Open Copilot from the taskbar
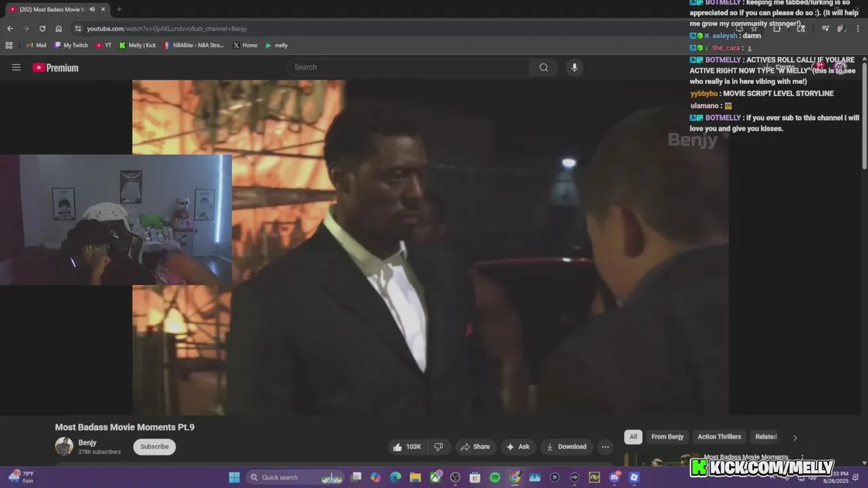 click(376, 477)
